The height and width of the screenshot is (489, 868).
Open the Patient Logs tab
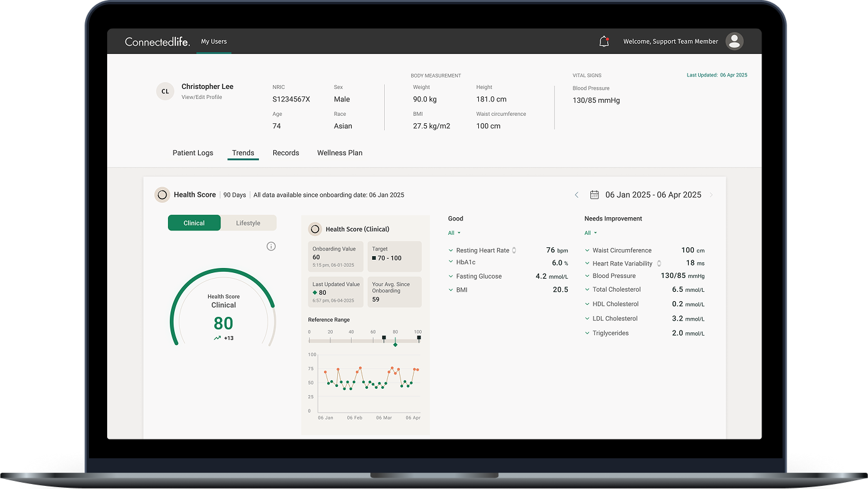(192, 153)
